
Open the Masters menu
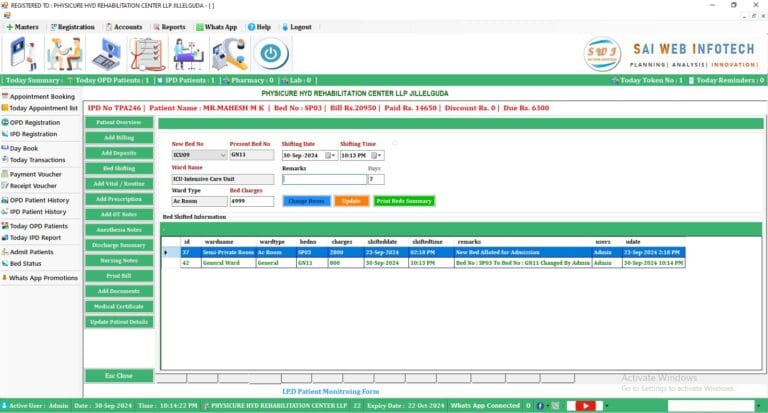(23, 27)
